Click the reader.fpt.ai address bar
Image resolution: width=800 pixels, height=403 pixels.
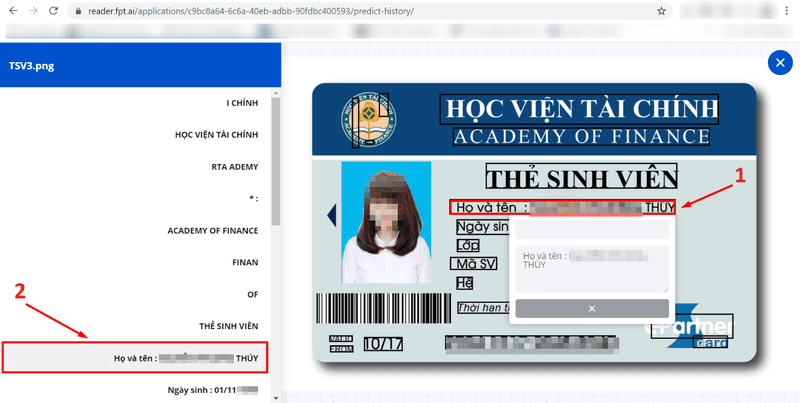tap(370, 11)
